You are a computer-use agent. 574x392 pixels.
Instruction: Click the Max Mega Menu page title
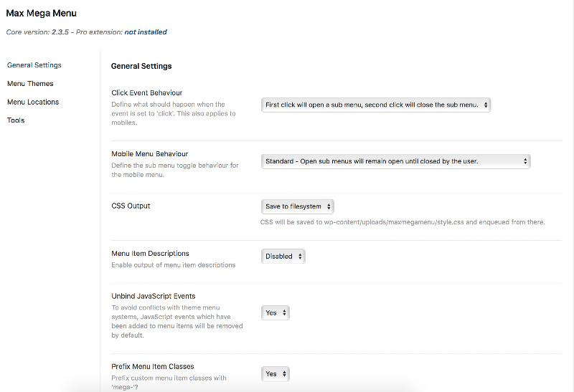click(42, 13)
